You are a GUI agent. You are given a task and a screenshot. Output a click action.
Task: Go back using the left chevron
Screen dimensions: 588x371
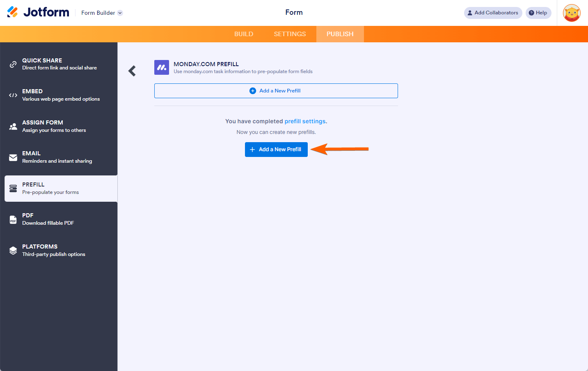pyautogui.click(x=132, y=71)
